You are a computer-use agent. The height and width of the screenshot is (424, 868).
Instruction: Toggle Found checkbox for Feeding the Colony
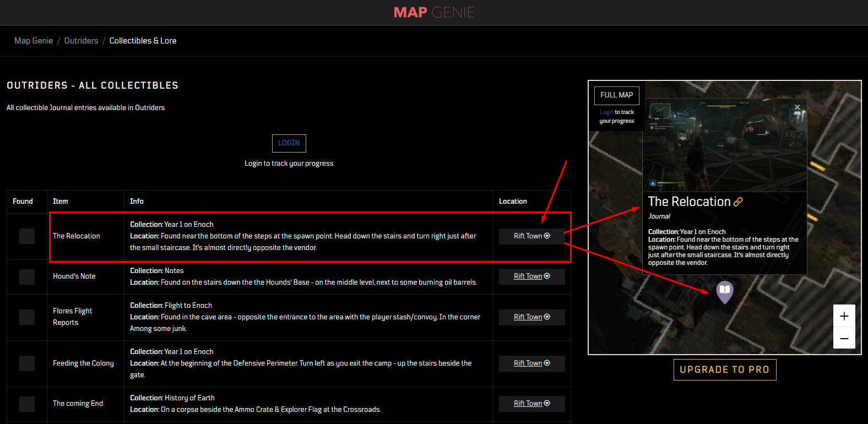(x=27, y=363)
